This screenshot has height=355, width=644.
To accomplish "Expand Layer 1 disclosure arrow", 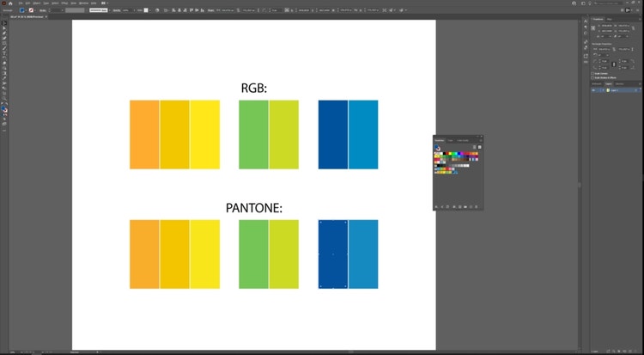I will click(603, 90).
